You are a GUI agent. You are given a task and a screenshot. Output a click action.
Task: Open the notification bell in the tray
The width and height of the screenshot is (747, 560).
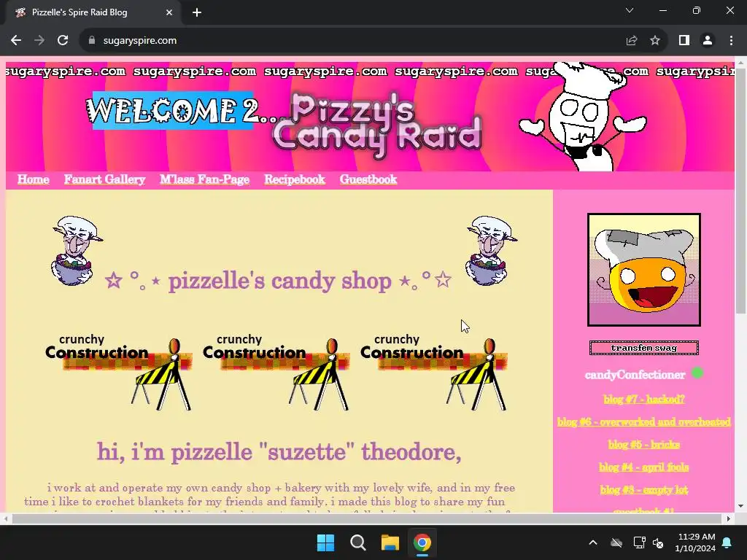coord(727,542)
